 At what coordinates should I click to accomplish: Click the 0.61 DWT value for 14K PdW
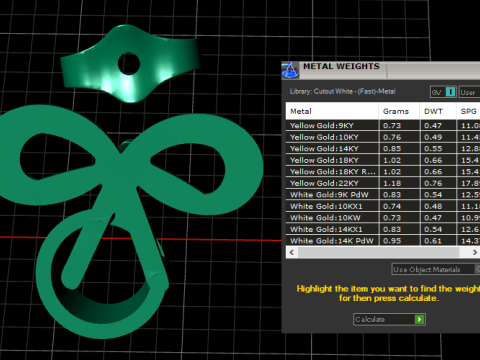click(x=433, y=241)
